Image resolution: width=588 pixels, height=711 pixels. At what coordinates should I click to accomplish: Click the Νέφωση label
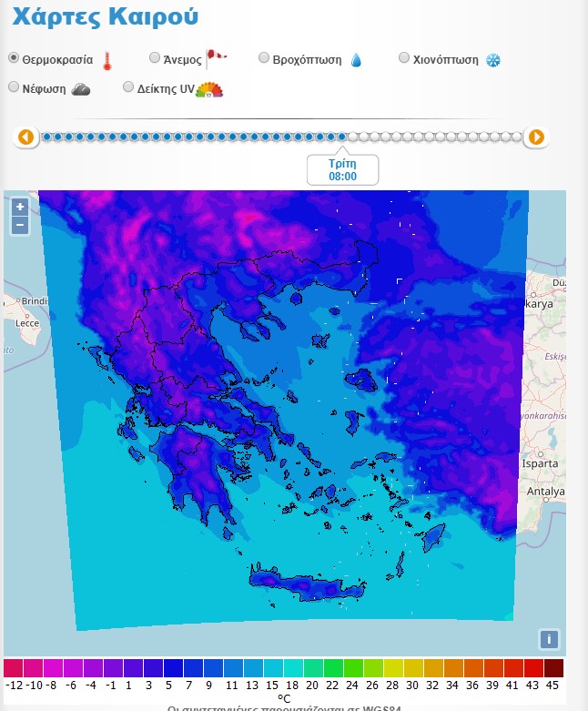pos(44,89)
